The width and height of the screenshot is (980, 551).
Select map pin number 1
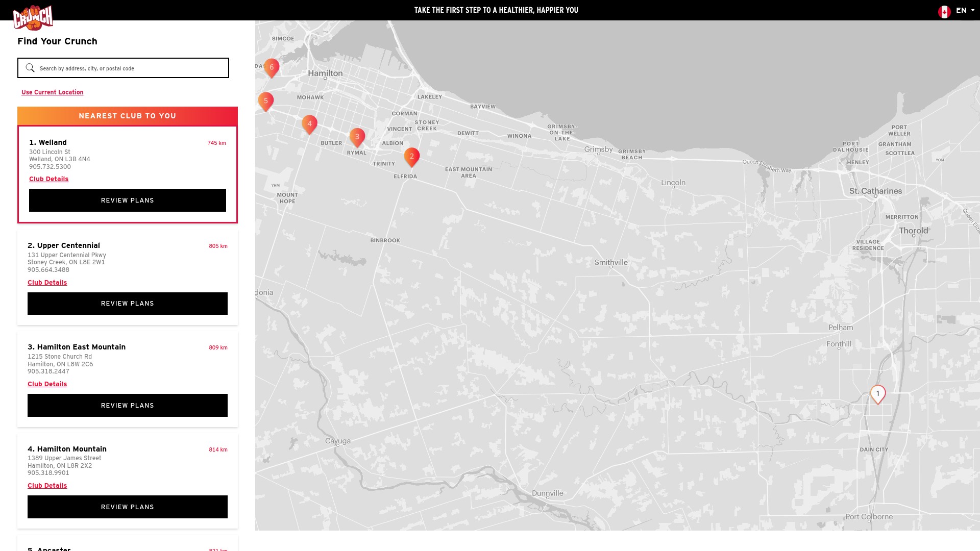click(878, 394)
